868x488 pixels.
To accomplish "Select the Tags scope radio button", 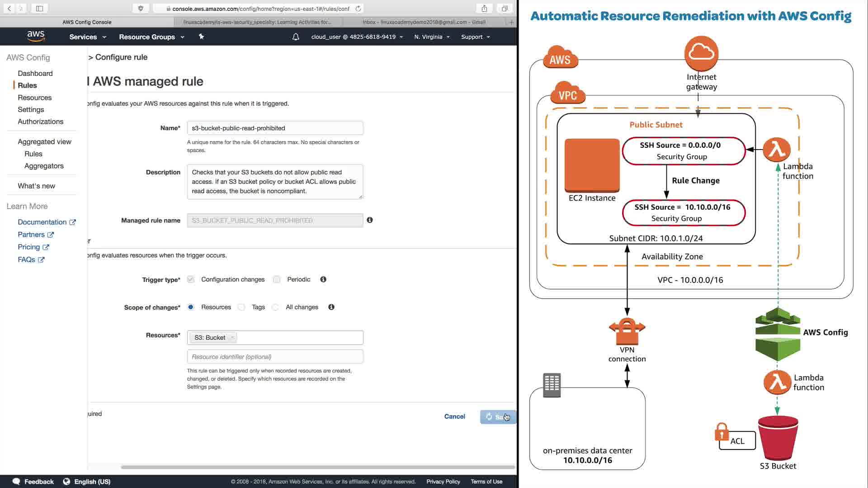I will (241, 307).
